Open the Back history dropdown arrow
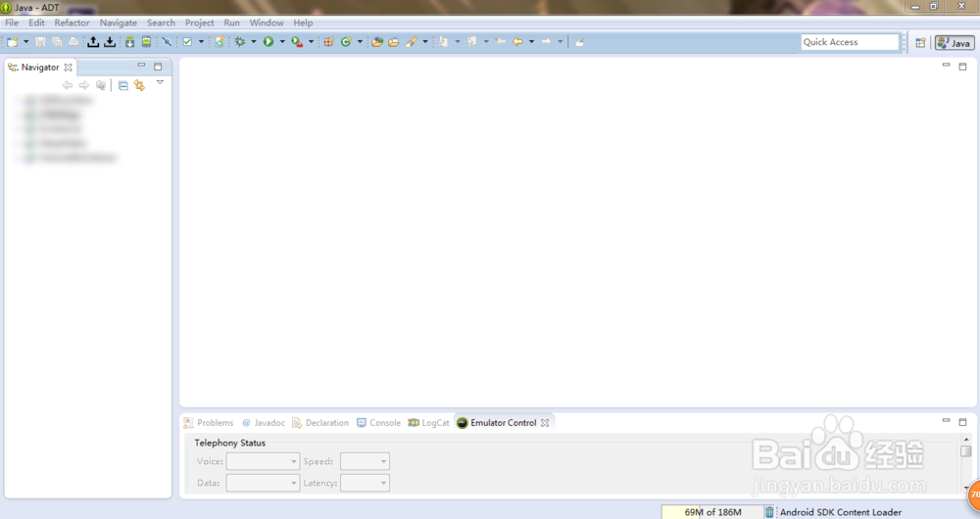This screenshot has height=519, width=980. [531, 42]
